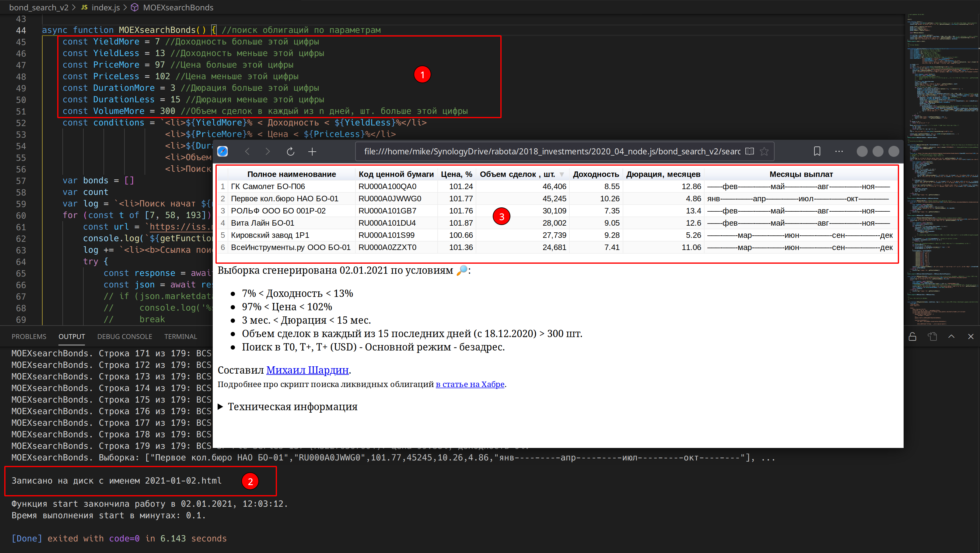This screenshot has height=553, width=980.
Task: Click the 'Записано на диск' output line
Action: coord(116,481)
